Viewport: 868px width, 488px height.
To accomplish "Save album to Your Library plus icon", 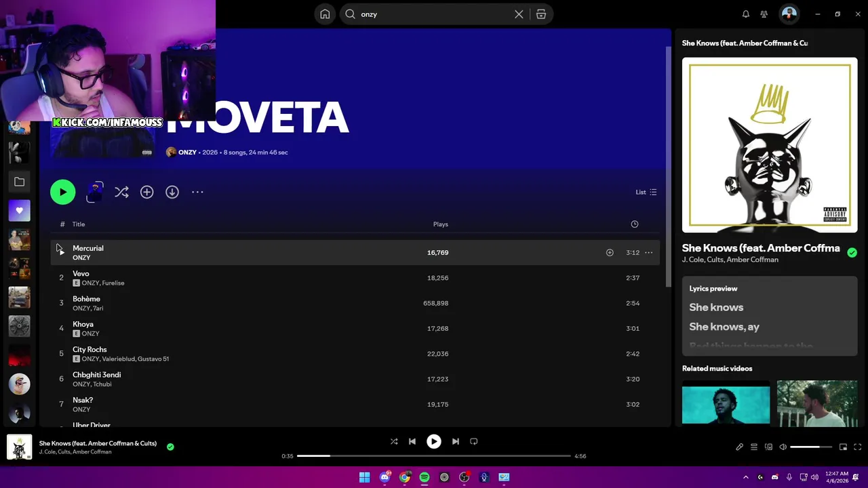I will (146, 192).
